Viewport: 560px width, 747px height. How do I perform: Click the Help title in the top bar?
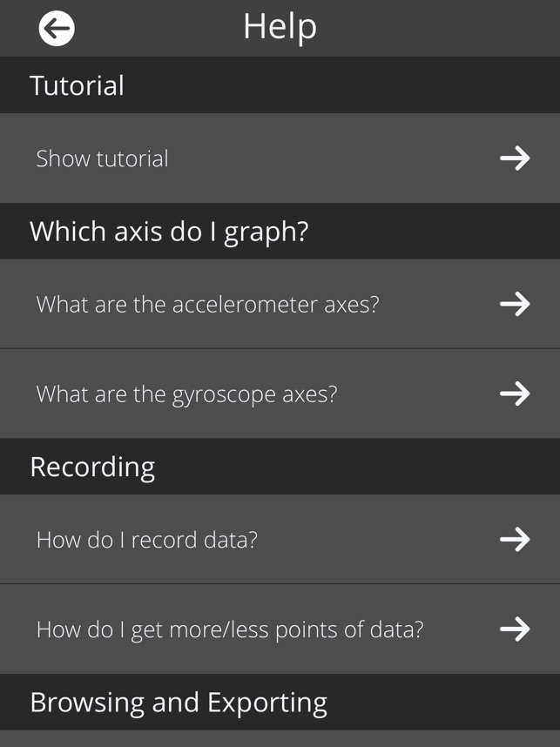tap(280, 27)
